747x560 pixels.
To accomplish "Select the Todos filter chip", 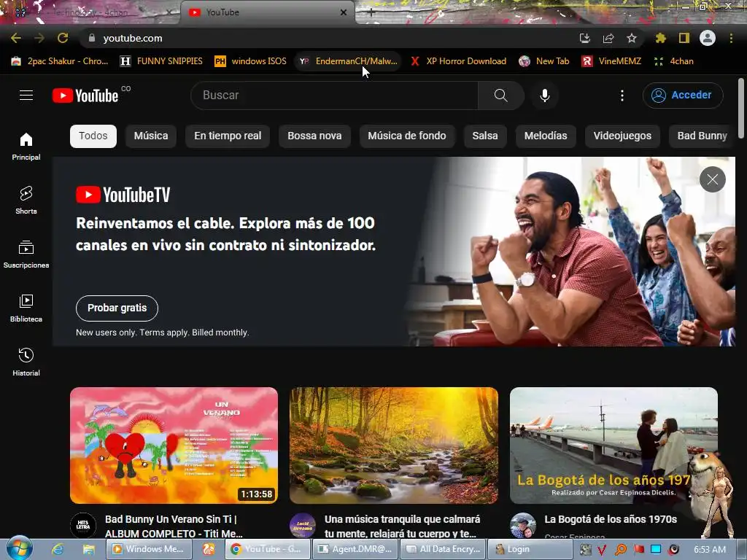I will [93, 136].
